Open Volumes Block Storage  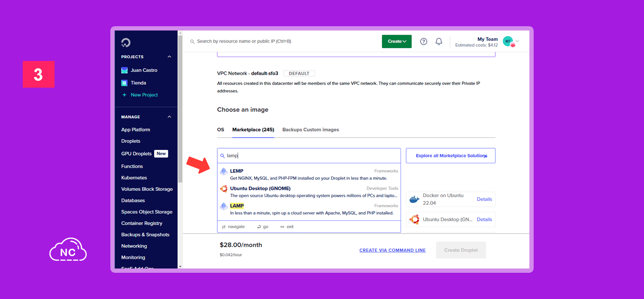[147, 189]
